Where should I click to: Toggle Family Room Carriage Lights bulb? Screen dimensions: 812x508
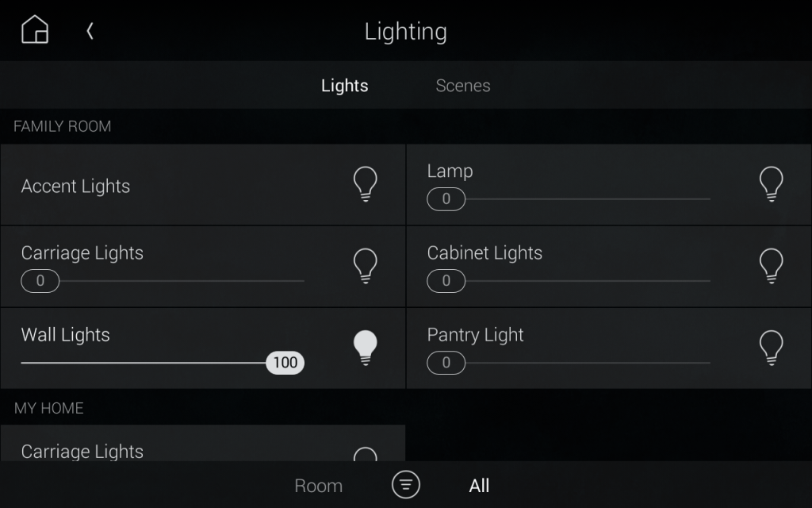coord(365,266)
